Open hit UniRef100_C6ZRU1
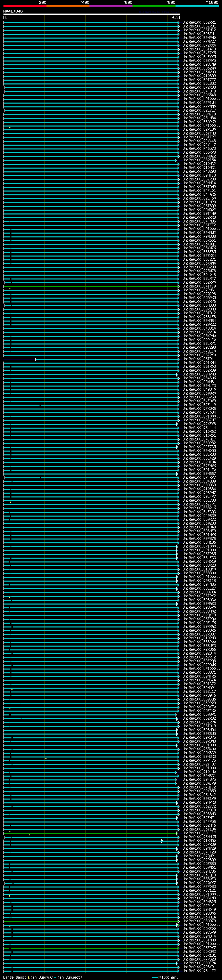This screenshot has width=222, height=980. click(199, 26)
